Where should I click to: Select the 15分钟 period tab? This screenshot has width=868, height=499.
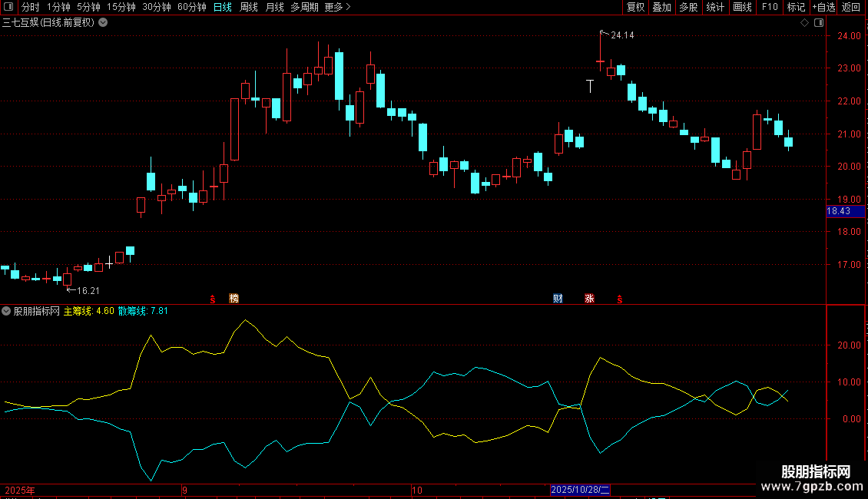pos(121,7)
